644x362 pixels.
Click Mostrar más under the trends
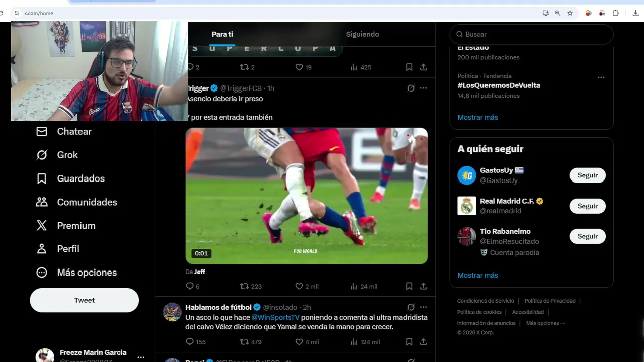(477, 117)
